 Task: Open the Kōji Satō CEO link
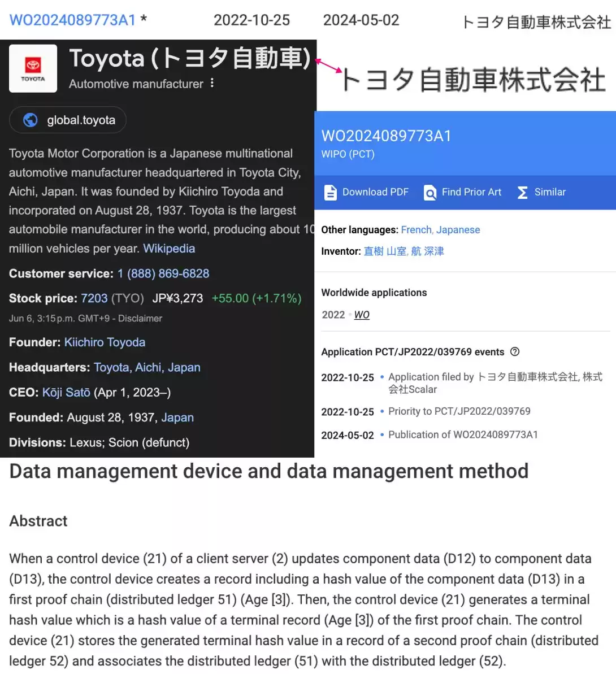[66, 393]
